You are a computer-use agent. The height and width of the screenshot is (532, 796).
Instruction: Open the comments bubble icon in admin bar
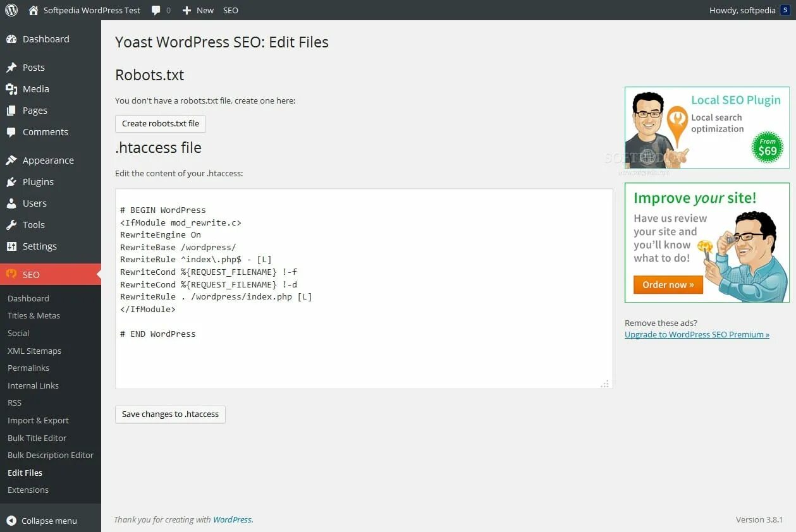click(156, 10)
